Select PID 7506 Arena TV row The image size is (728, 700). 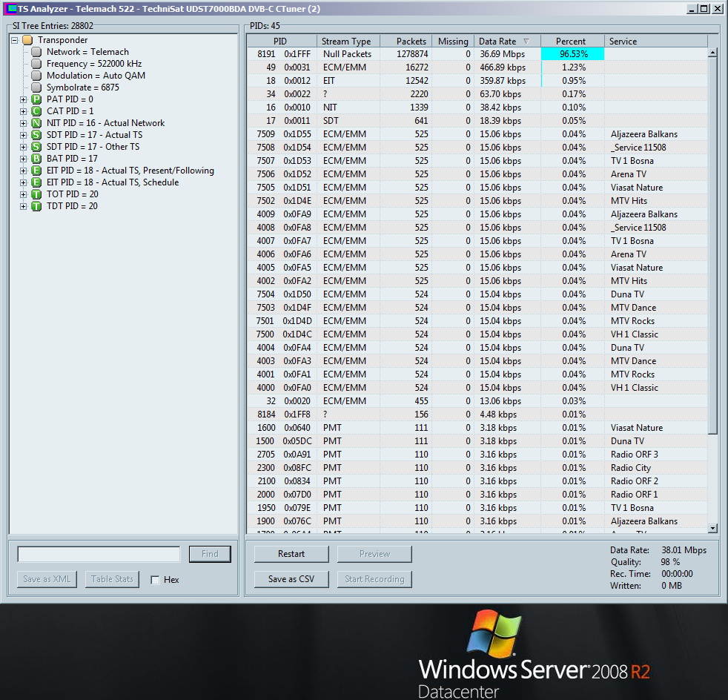point(477,174)
